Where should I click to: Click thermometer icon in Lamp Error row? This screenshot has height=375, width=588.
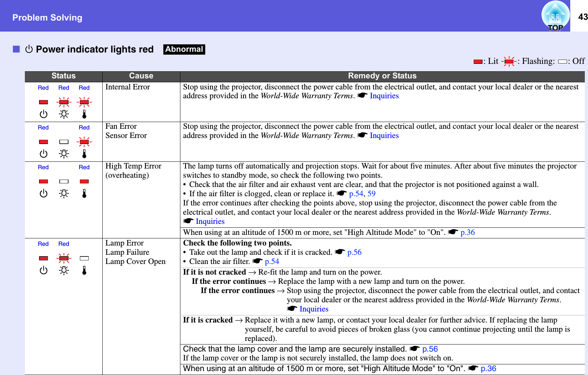click(x=84, y=271)
